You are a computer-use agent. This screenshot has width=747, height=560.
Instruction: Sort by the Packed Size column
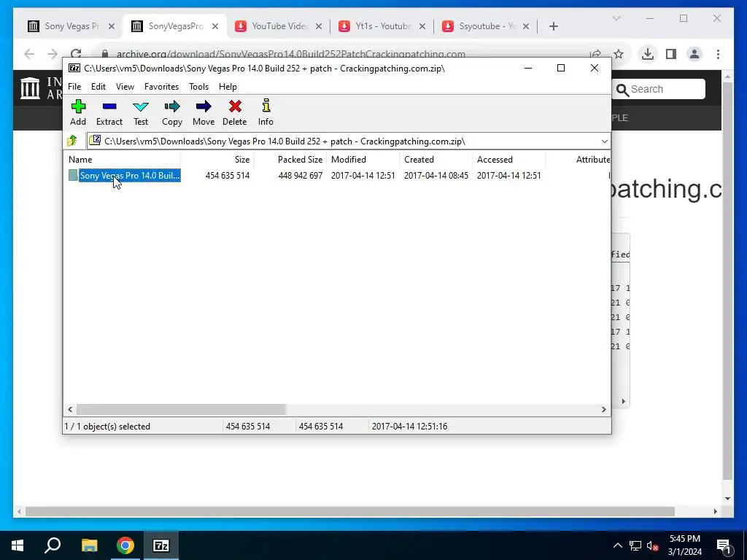coord(290,160)
